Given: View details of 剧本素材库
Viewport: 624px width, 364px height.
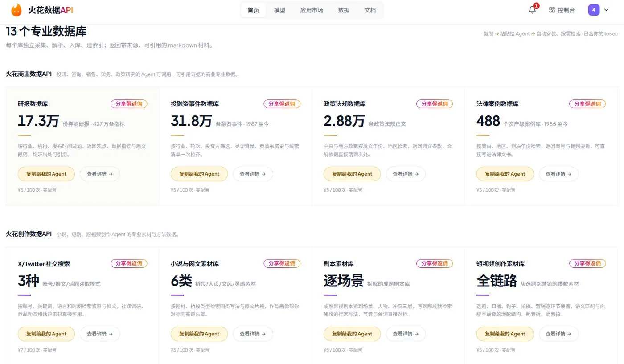Looking at the screenshot, I should [406, 334].
